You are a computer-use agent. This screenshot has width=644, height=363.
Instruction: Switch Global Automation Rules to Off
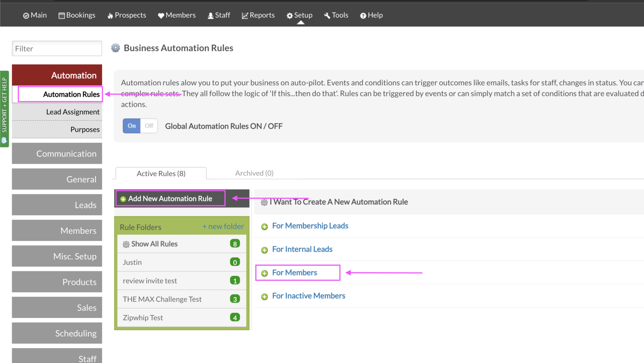pyautogui.click(x=149, y=126)
